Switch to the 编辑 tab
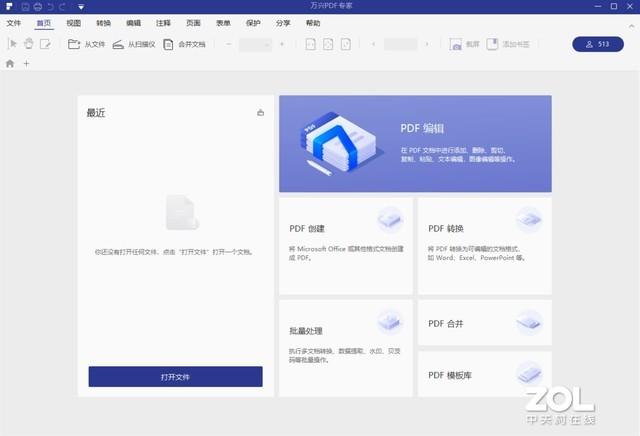640x436 pixels. coord(133,23)
